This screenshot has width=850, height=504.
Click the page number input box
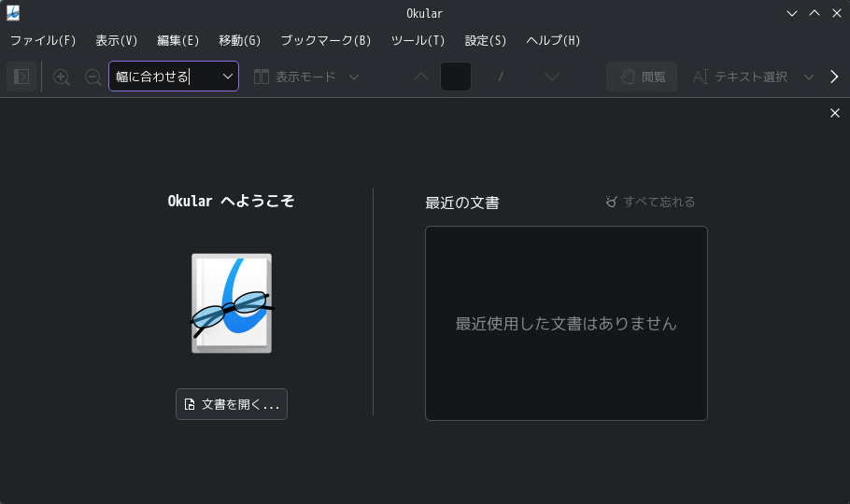456,77
